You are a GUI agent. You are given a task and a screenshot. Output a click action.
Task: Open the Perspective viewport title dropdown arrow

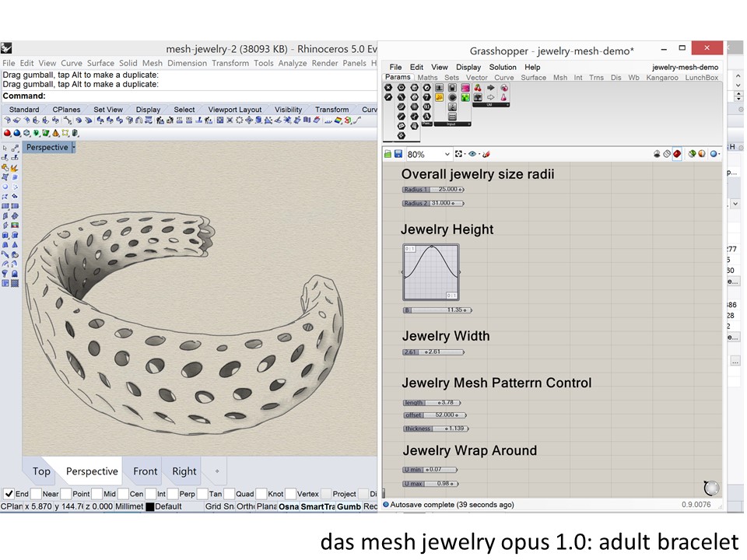[73, 147]
